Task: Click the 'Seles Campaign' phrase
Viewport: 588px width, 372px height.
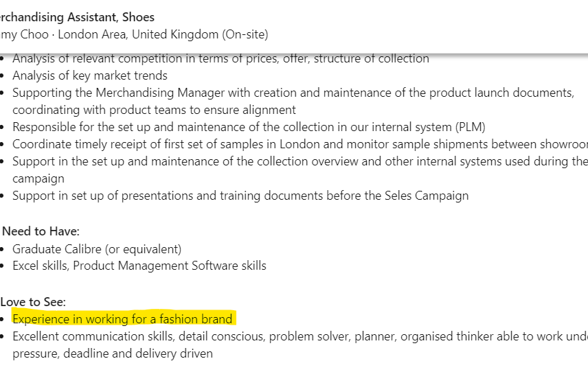Action: 427,196
